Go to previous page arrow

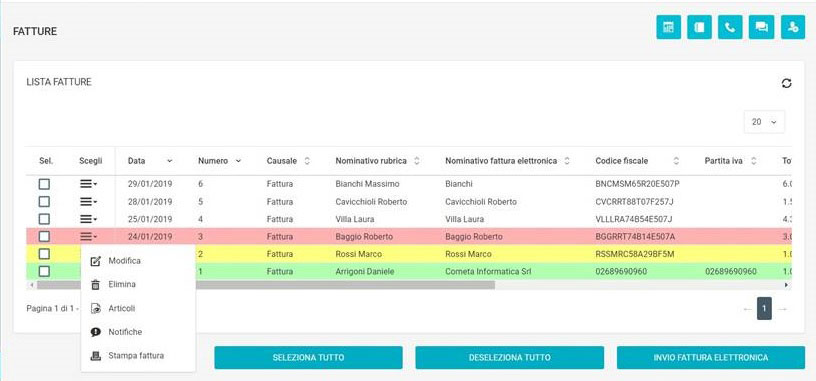click(747, 309)
